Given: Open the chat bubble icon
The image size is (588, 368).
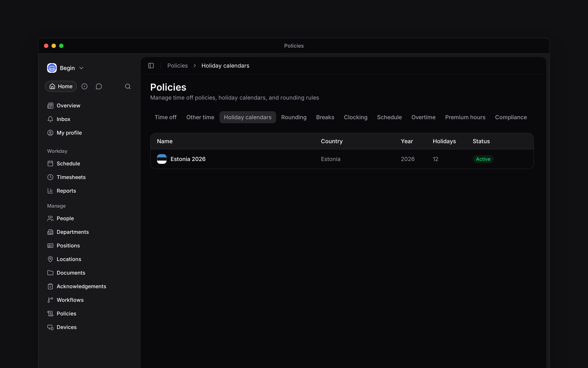Looking at the screenshot, I should (x=99, y=86).
